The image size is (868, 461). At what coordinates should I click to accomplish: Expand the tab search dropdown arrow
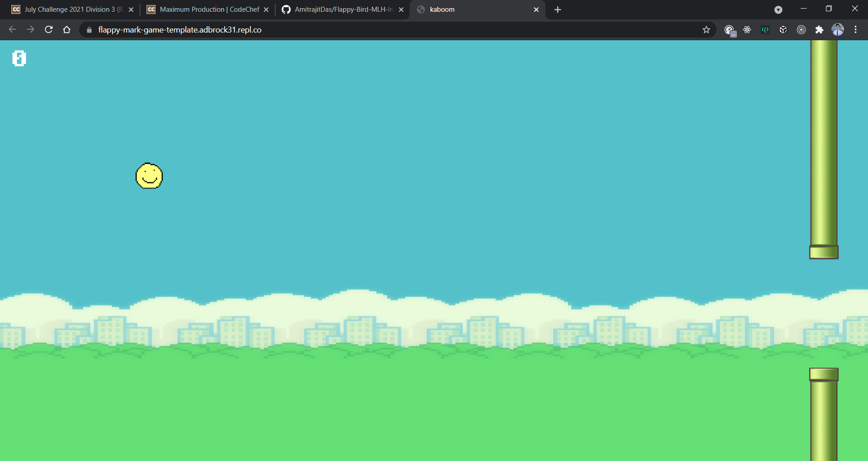778,9
